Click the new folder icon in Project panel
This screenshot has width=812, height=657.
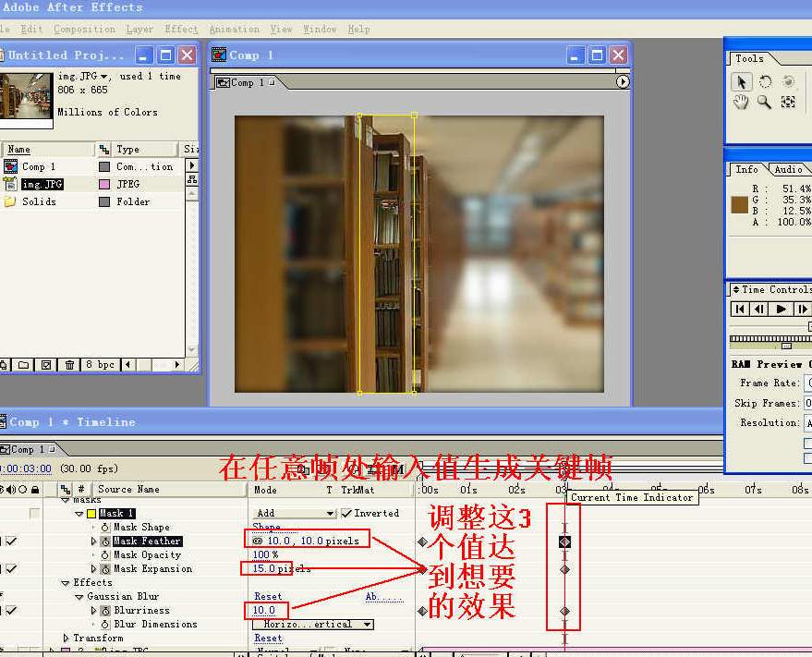23,365
